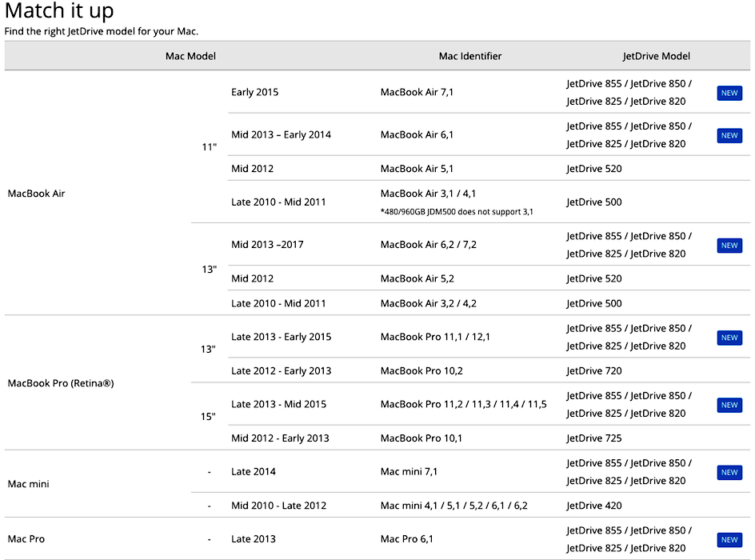This screenshot has width=755, height=560.
Task: Click NEW badge in Mac mini 7,1 row
Action: (729, 472)
